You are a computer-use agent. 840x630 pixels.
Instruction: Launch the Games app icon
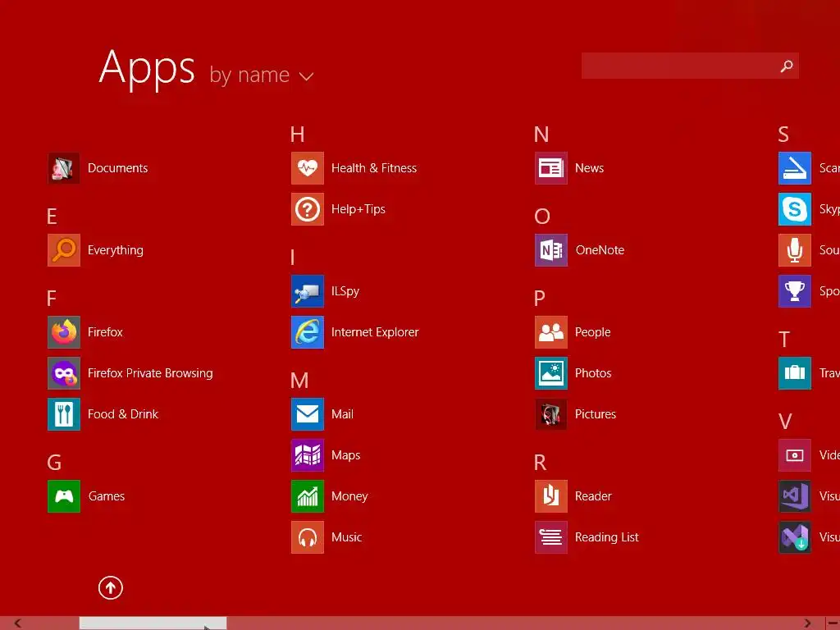[64, 496]
